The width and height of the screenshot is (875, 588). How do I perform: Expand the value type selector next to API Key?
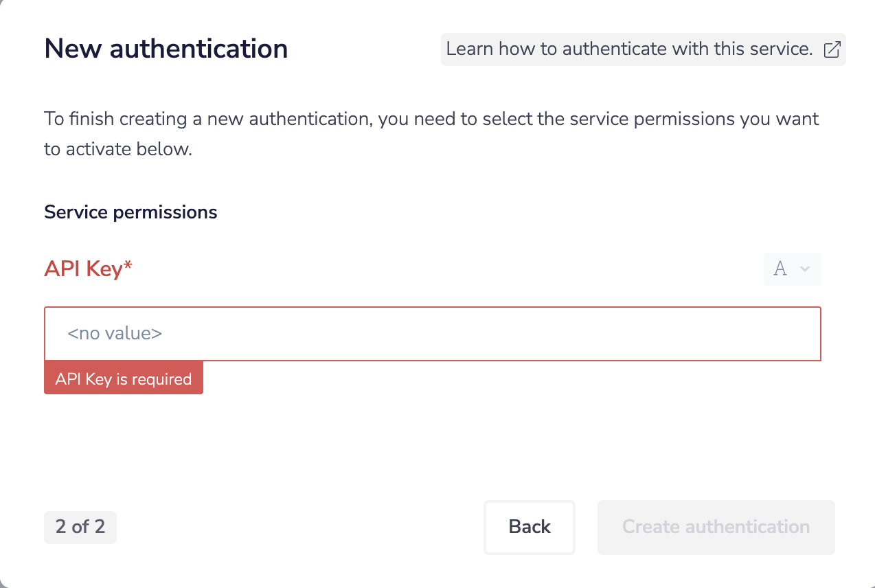click(792, 269)
